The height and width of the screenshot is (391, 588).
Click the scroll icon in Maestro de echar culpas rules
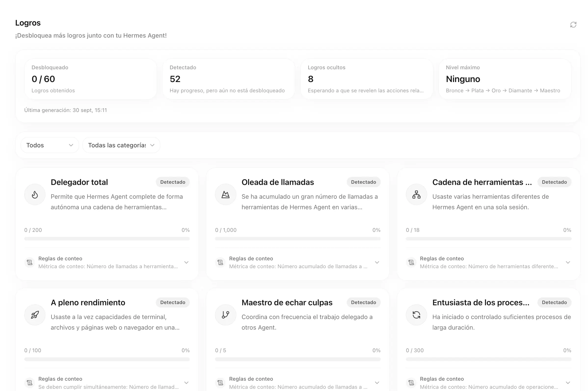pos(220,382)
